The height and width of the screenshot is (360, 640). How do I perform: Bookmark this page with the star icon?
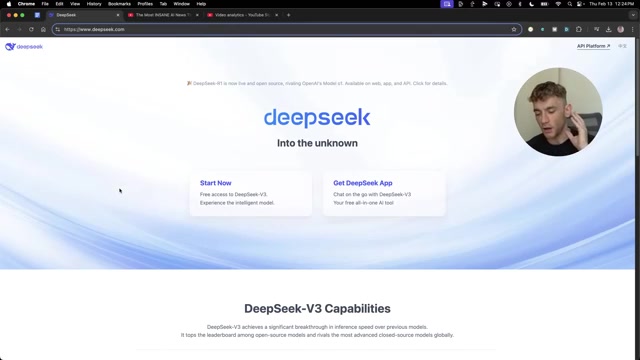(514, 29)
